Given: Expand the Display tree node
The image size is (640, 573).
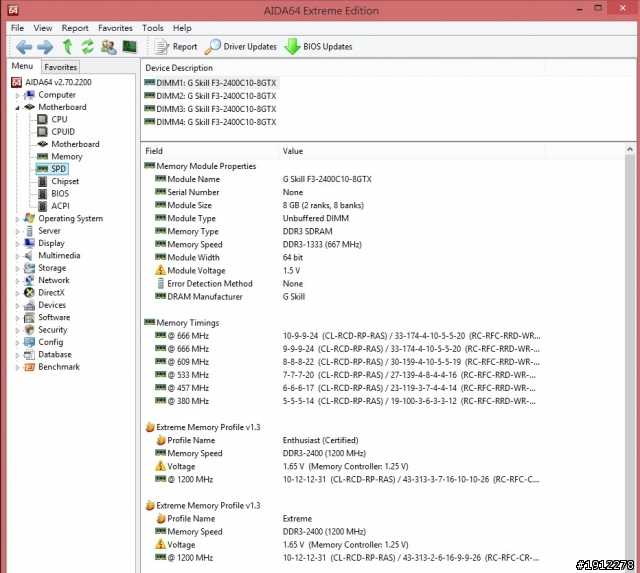Looking at the screenshot, I should pos(17,244).
